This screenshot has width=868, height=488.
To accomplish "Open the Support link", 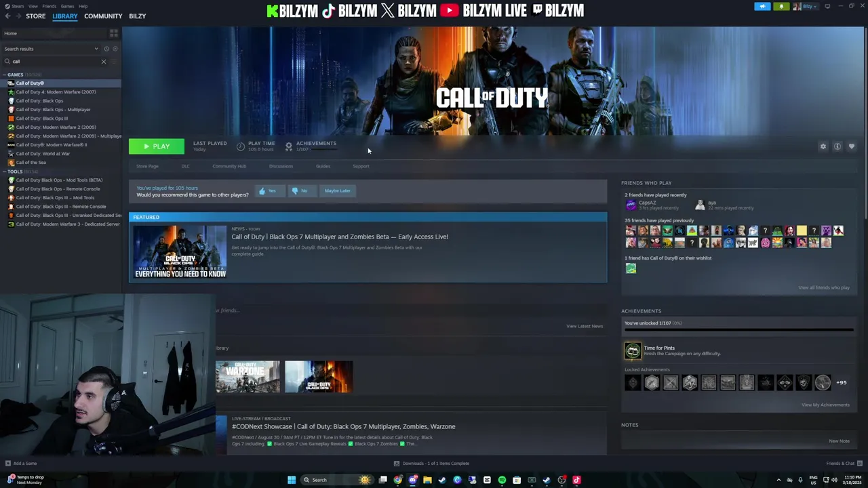I will (361, 166).
